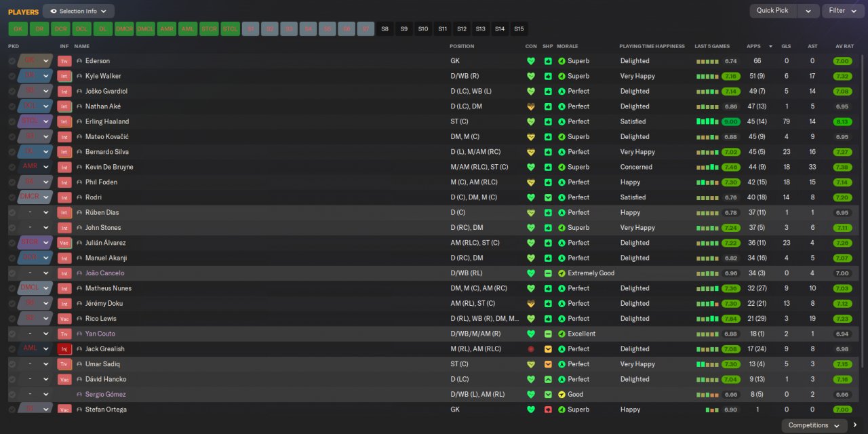Select the DMCR position slot

124,29
